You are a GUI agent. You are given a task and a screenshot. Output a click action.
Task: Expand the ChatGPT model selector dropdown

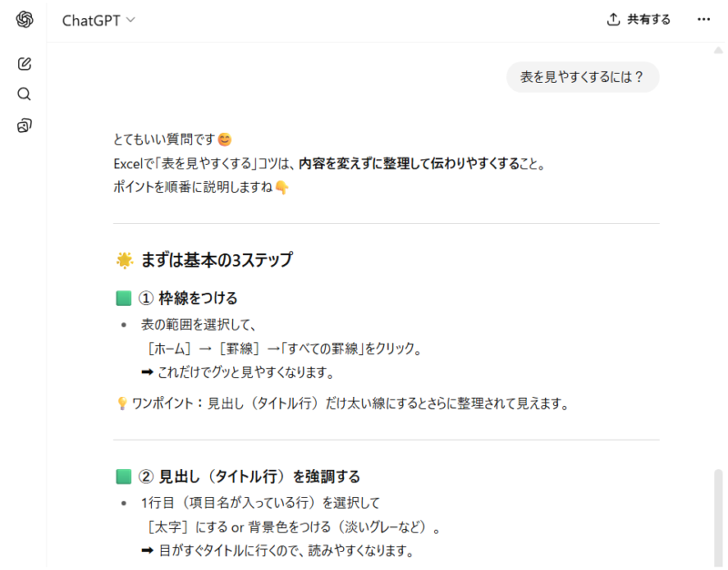pyautogui.click(x=98, y=20)
